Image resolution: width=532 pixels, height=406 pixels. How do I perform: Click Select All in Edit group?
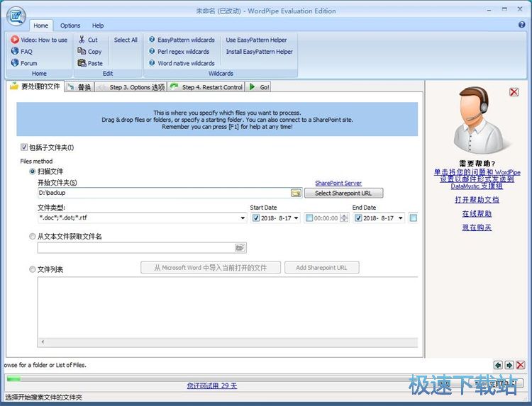coord(126,40)
